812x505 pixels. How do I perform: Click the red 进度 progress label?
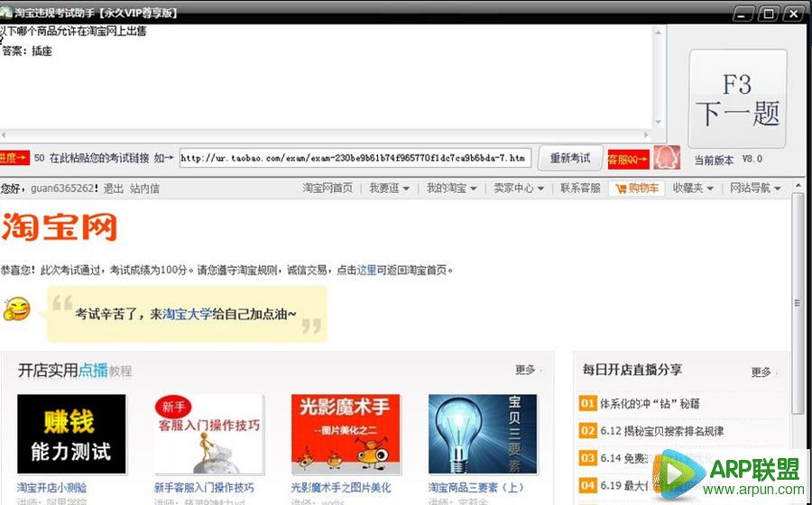pyautogui.click(x=14, y=159)
